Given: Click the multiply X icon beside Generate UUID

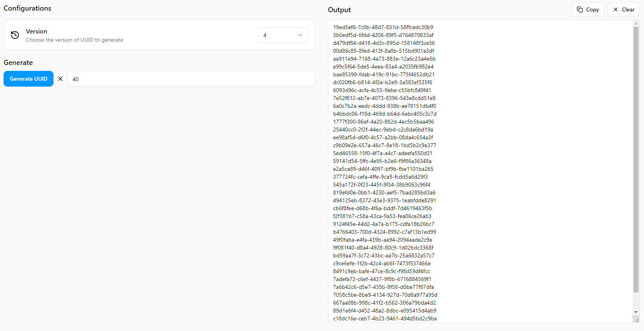Looking at the screenshot, I should pyautogui.click(x=60, y=79).
